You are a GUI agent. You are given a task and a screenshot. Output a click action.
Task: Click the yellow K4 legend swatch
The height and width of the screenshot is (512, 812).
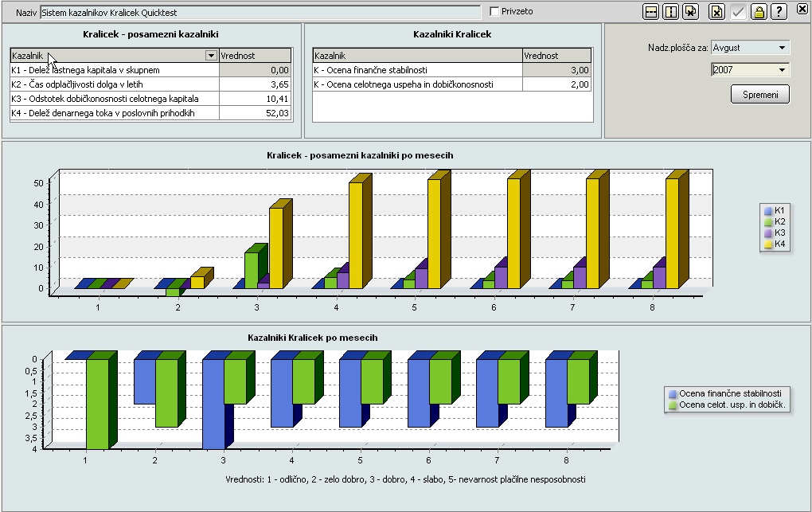[769, 245]
